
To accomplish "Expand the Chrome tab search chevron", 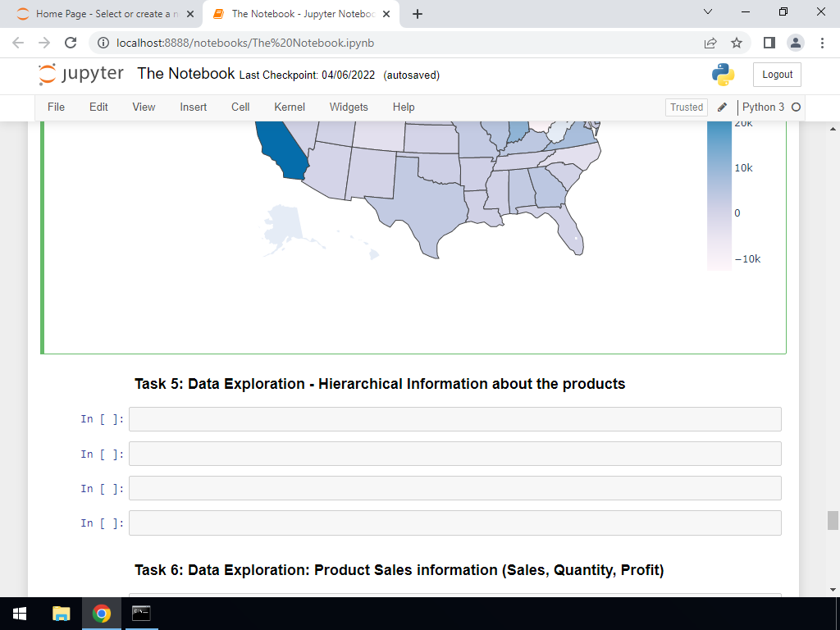I will click(708, 12).
